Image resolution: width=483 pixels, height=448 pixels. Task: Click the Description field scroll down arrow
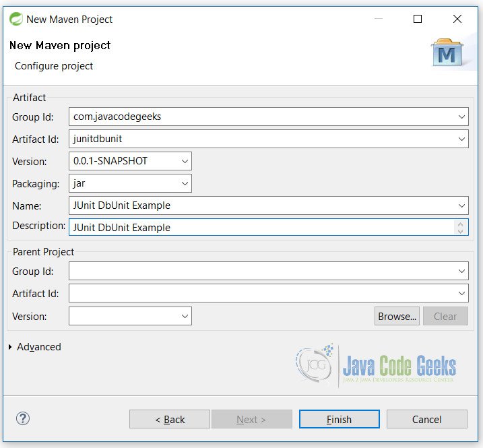click(x=461, y=231)
